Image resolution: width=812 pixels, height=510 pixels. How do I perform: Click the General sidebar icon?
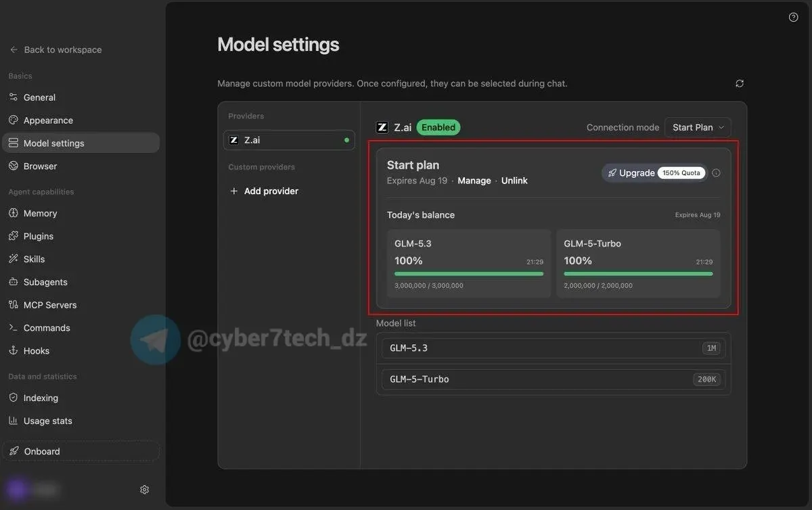[14, 97]
